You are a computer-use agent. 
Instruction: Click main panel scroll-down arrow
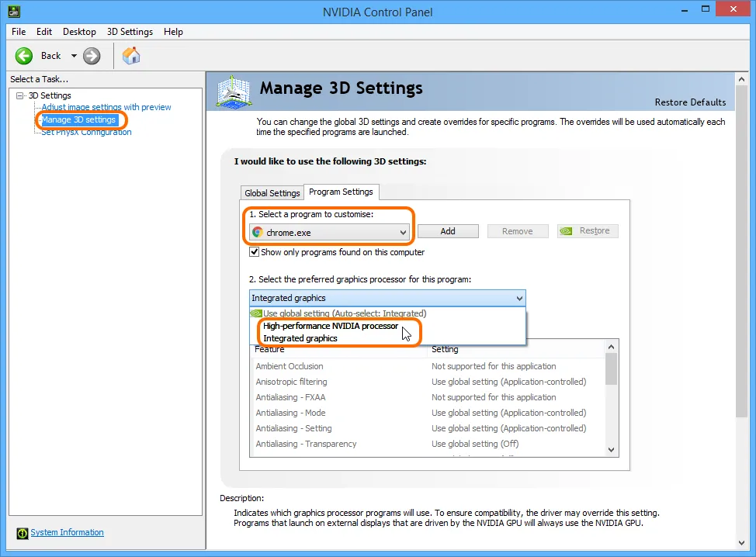pos(741,543)
